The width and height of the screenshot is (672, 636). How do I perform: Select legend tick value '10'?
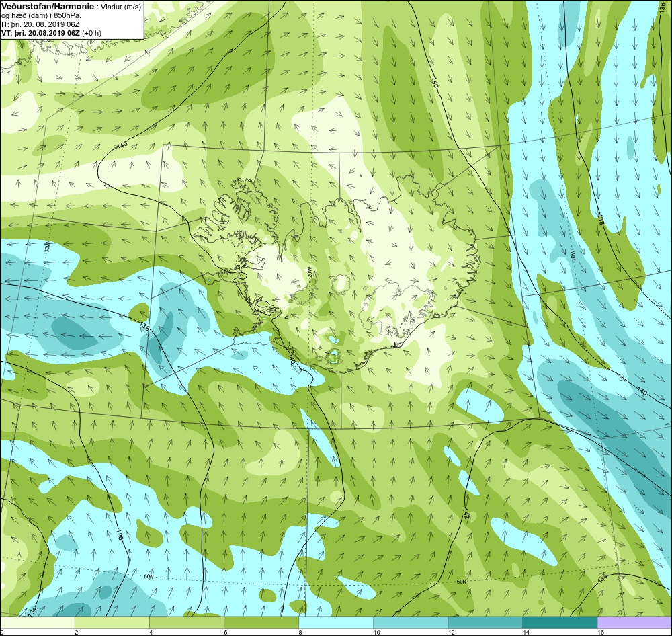tap(377, 632)
